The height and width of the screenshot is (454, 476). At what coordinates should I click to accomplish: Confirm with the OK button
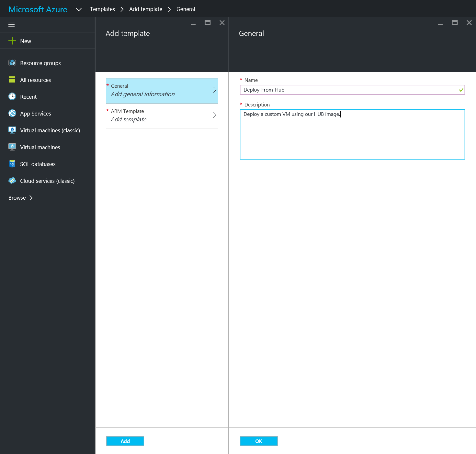[258, 441]
